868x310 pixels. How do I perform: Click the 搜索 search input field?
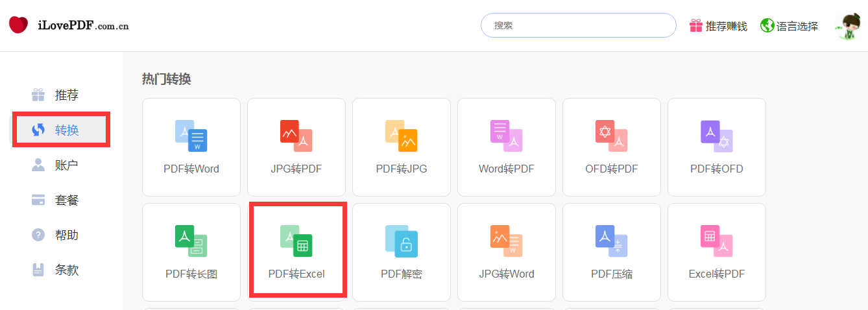pos(578,25)
